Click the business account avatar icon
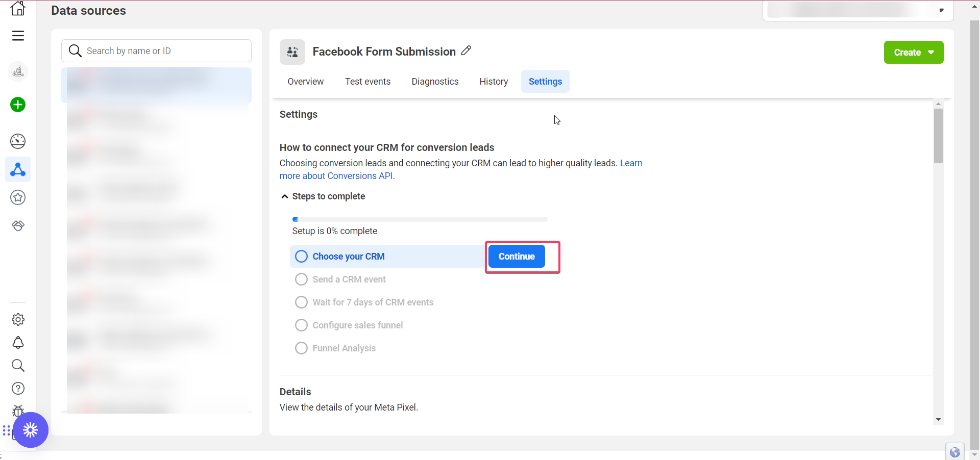 tap(18, 71)
